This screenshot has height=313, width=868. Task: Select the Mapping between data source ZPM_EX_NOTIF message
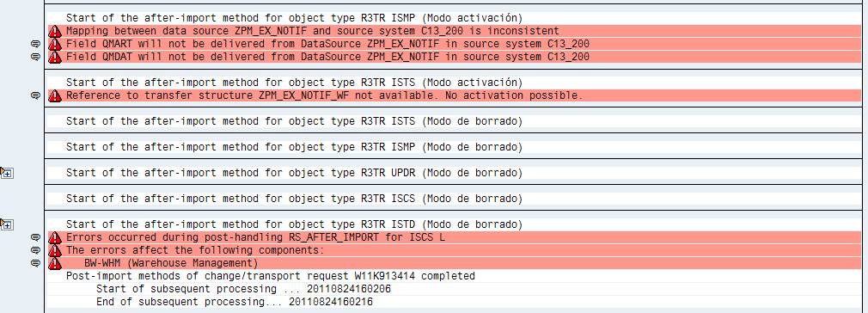pyautogui.click(x=313, y=31)
